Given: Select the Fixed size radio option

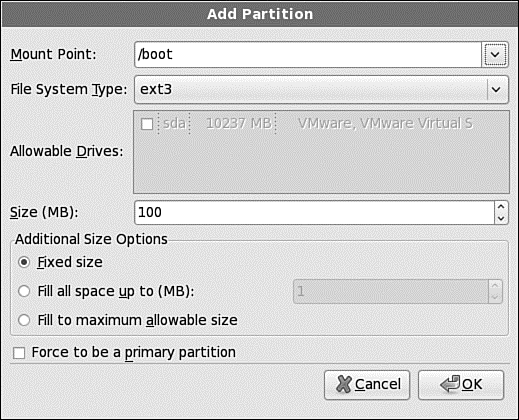Looking at the screenshot, I should 24,262.
